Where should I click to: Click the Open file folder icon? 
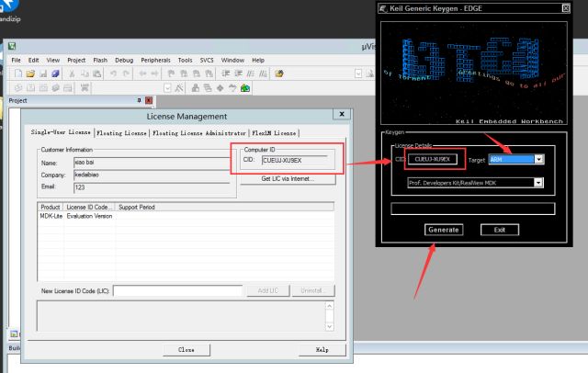[30, 73]
